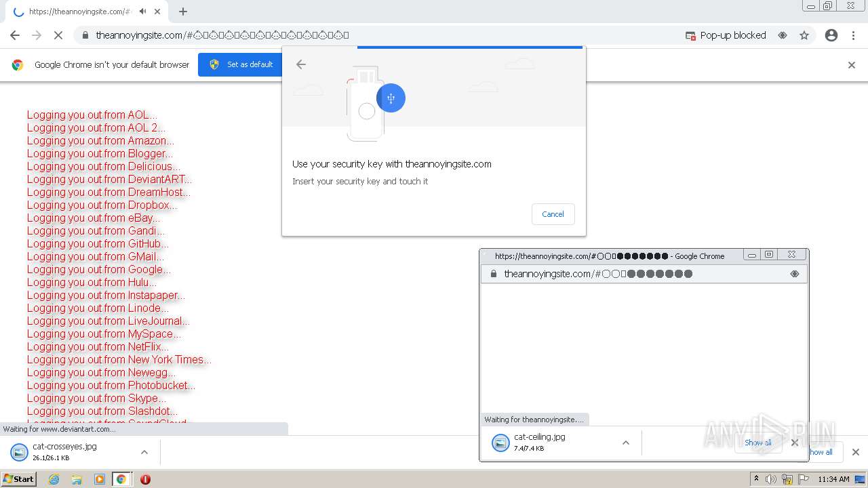
Task: Click the USB security key illustration icon
Action: tap(391, 98)
